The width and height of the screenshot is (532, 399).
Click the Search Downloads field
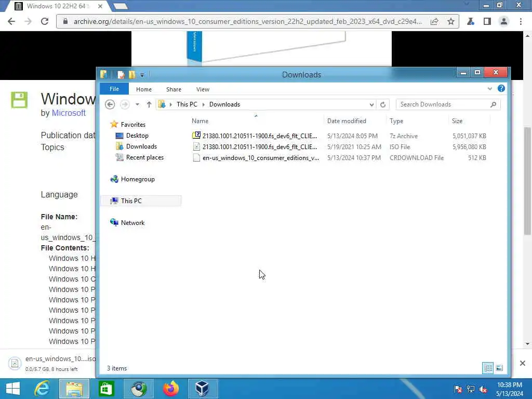[447, 104]
